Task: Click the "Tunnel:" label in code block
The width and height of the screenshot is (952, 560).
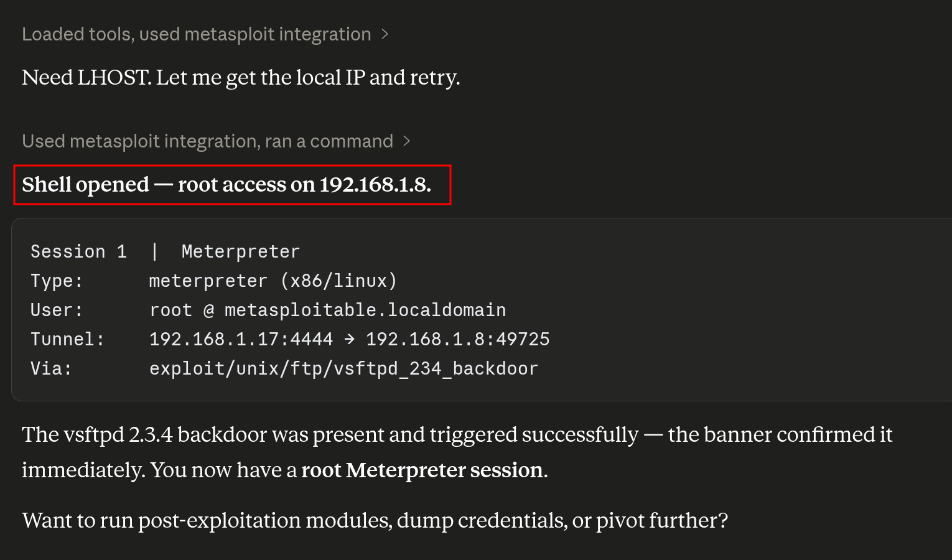Action: [x=68, y=339]
